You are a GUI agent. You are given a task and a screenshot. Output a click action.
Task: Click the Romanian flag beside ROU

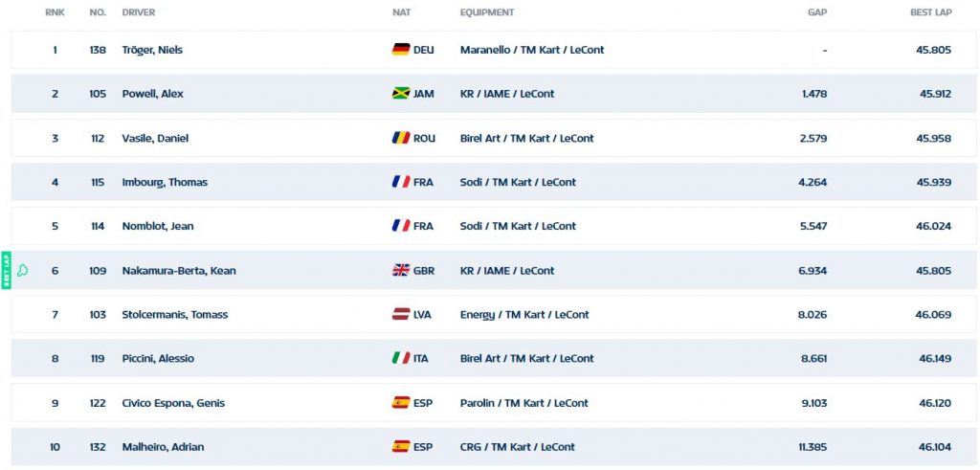point(401,138)
